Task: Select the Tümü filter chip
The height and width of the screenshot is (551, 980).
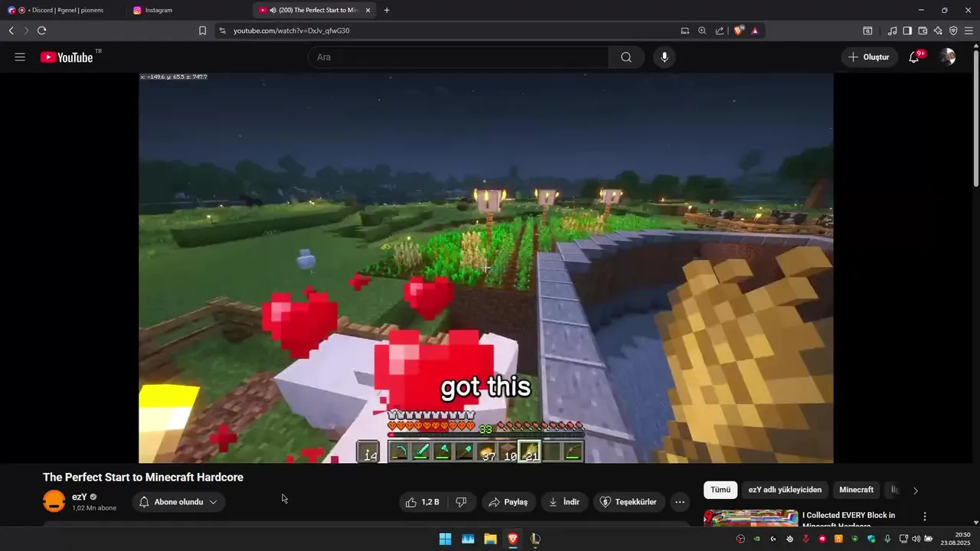Action: point(720,490)
